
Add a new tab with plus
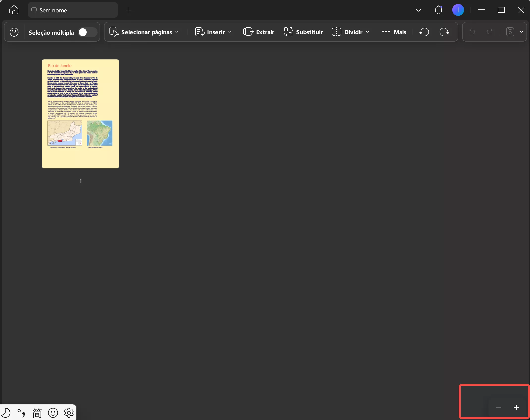click(x=128, y=10)
